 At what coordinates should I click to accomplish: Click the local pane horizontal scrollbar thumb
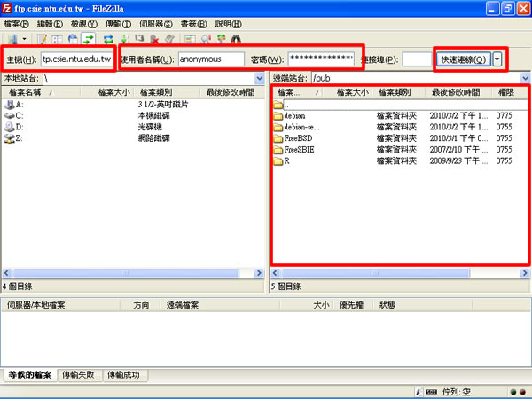click(x=126, y=273)
